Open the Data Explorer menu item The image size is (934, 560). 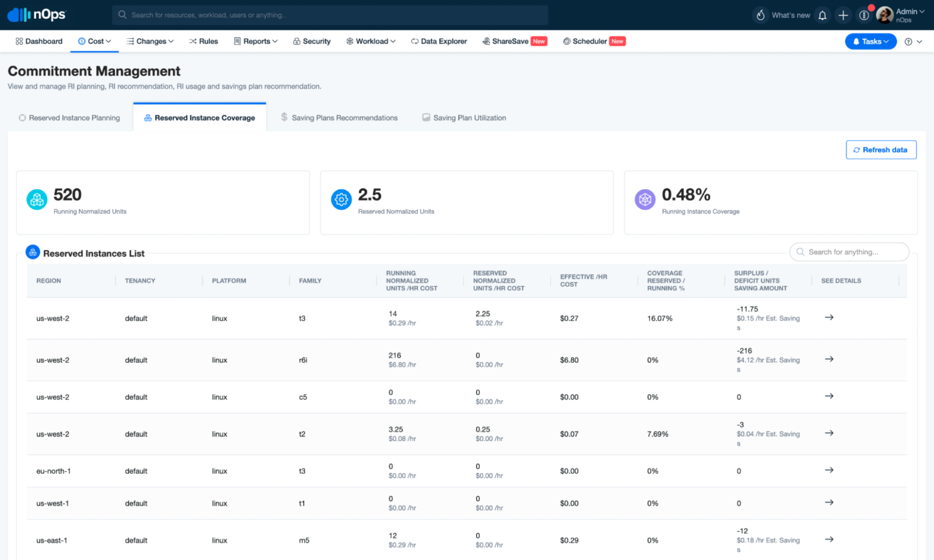[x=439, y=41]
